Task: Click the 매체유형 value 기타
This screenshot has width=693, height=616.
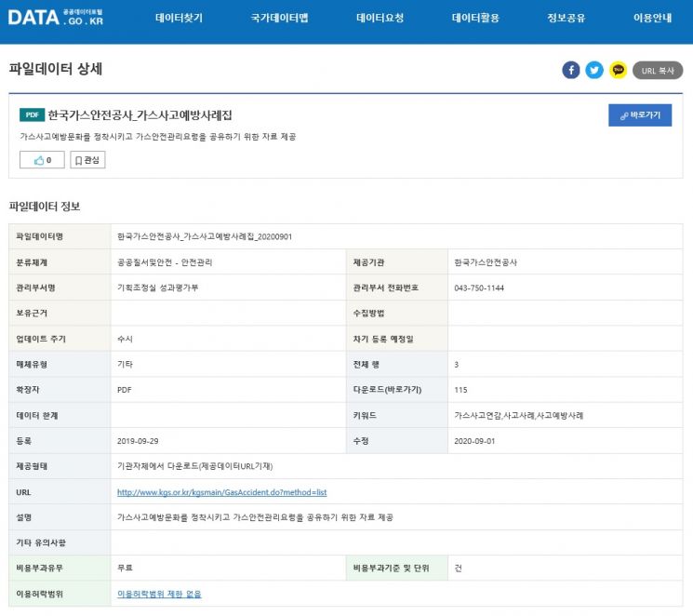Action: tap(125, 365)
